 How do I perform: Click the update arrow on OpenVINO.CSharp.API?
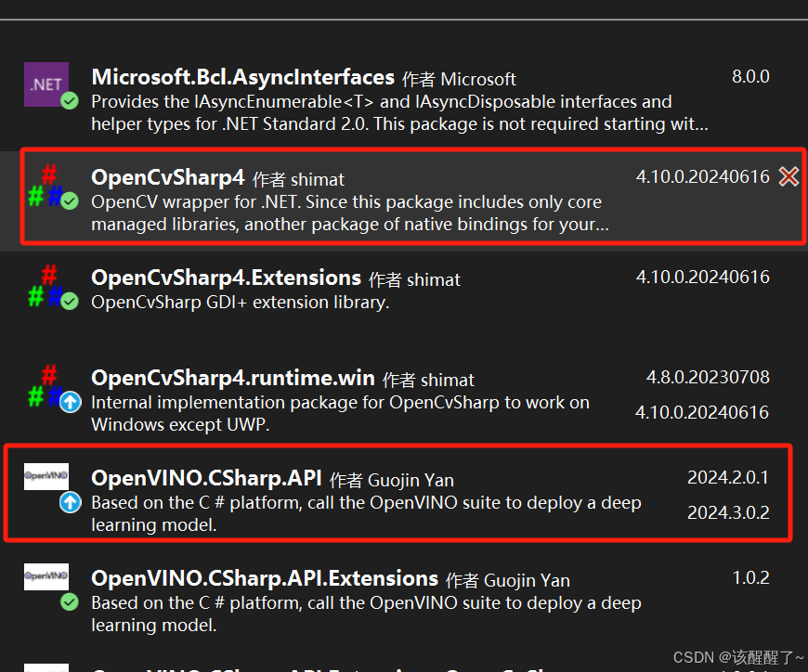pyautogui.click(x=70, y=502)
